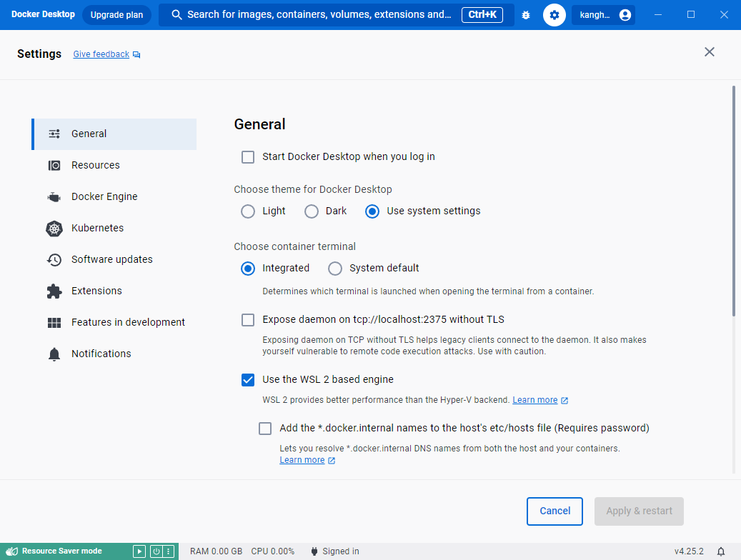The image size is (741, 560).
Task: Open the Docker Engine settings tab
Action: [114, 196]
